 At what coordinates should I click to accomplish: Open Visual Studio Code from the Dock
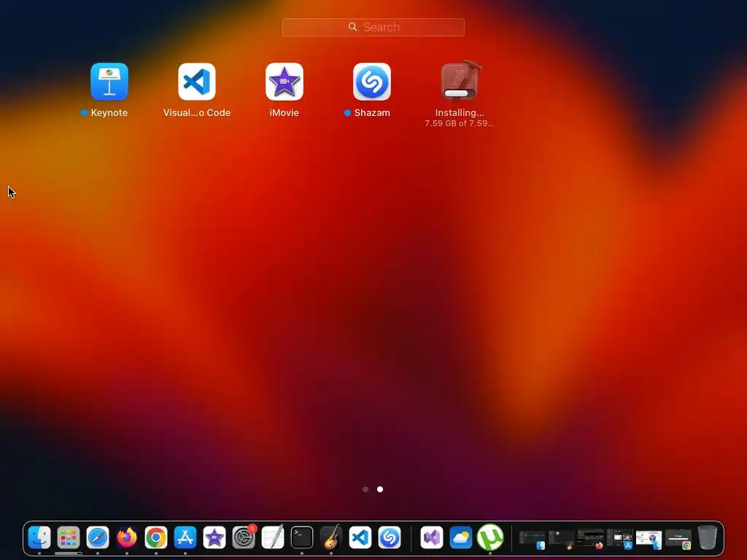[x=360, y=537]
